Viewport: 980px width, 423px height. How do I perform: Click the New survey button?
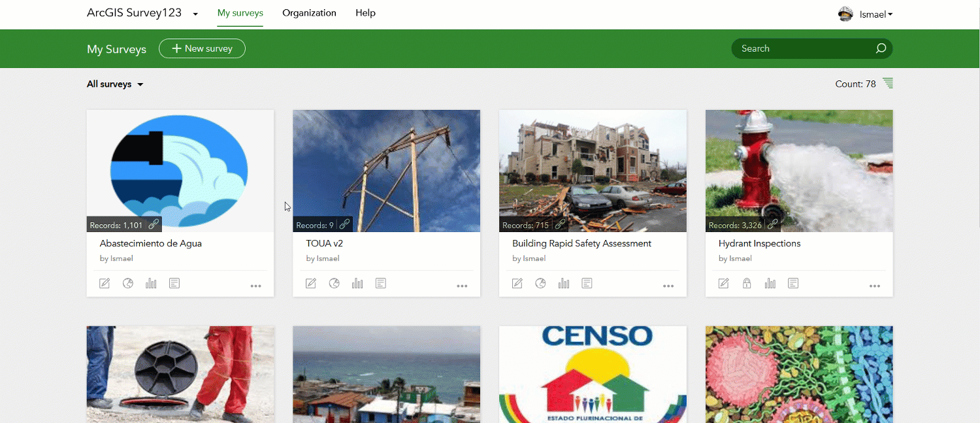point(202,48)
